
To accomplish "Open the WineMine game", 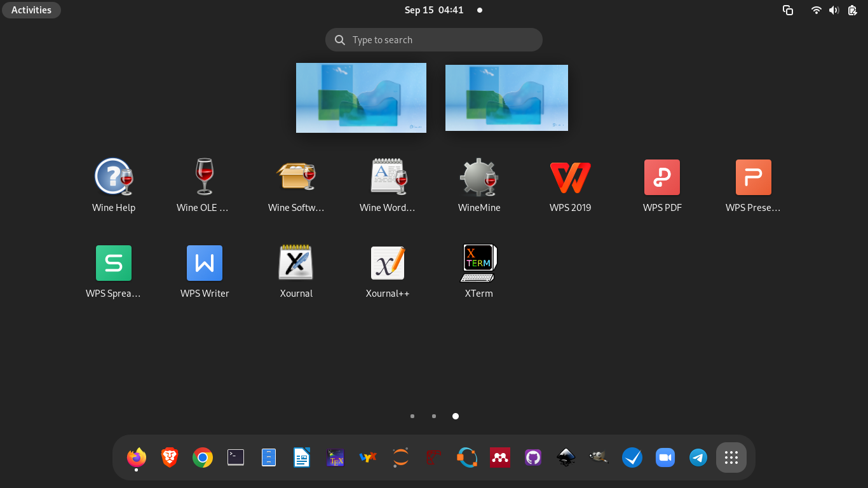I will 478,177.
